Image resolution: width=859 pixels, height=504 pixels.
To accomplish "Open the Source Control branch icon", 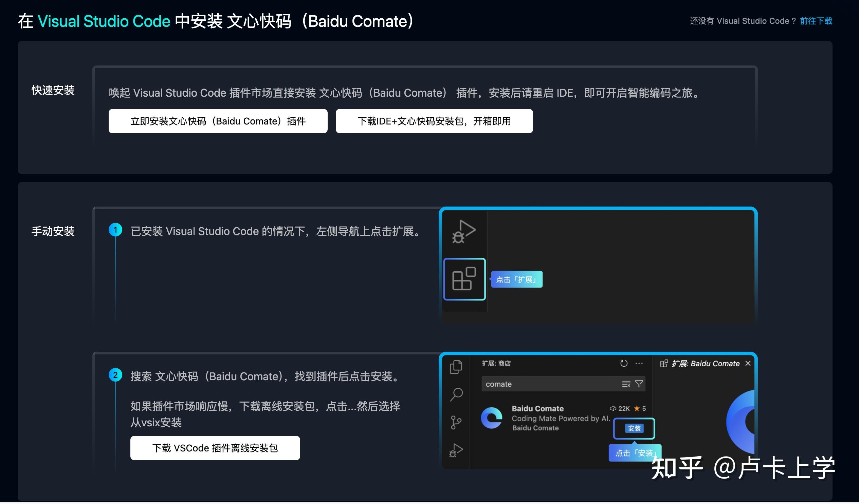I will (x=456, y=421).
